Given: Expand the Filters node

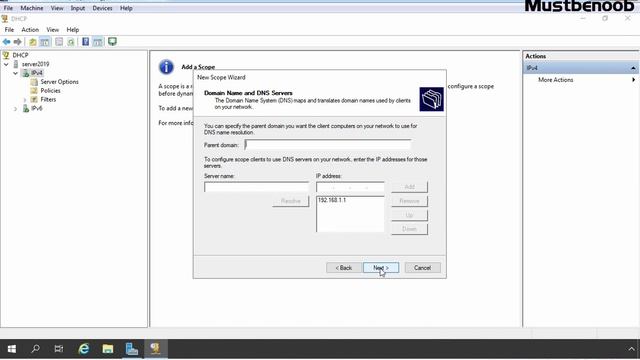Looking at the screenshot, I should click(24, 100).
